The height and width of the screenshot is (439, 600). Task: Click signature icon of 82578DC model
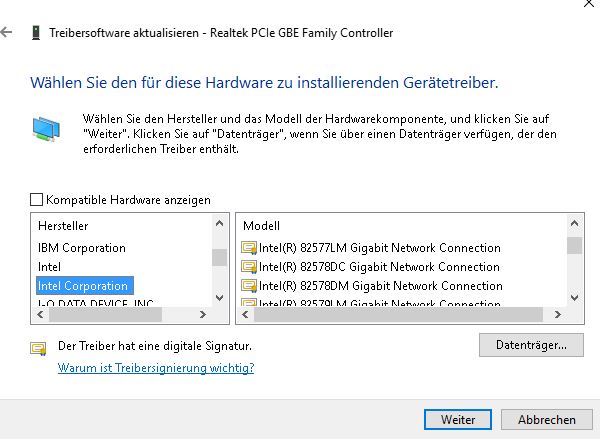[249, 266]
